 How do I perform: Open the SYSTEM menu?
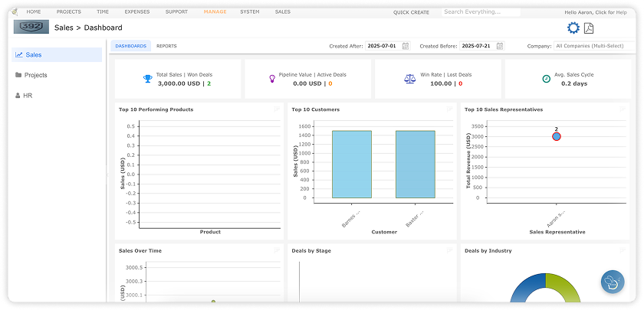tap(250, 12)
